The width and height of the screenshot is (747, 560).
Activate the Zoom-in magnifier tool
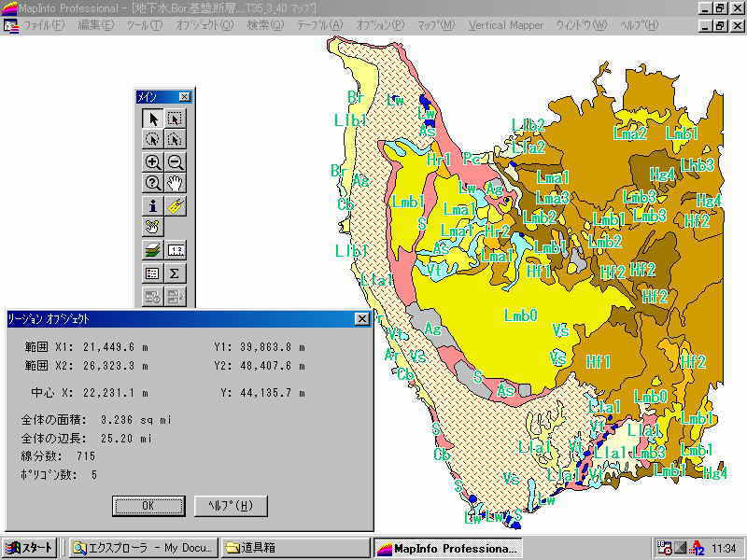(x=152, y=161)
